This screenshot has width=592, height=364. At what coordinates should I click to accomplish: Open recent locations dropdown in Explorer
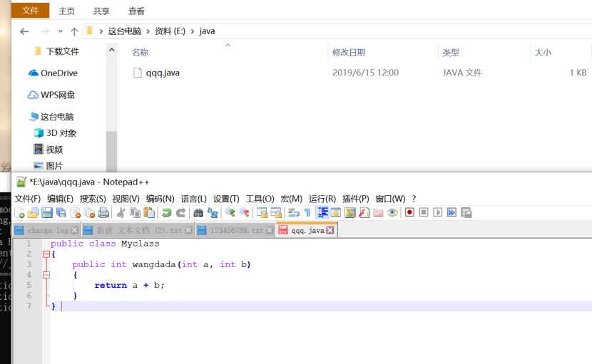pos(61,31)
